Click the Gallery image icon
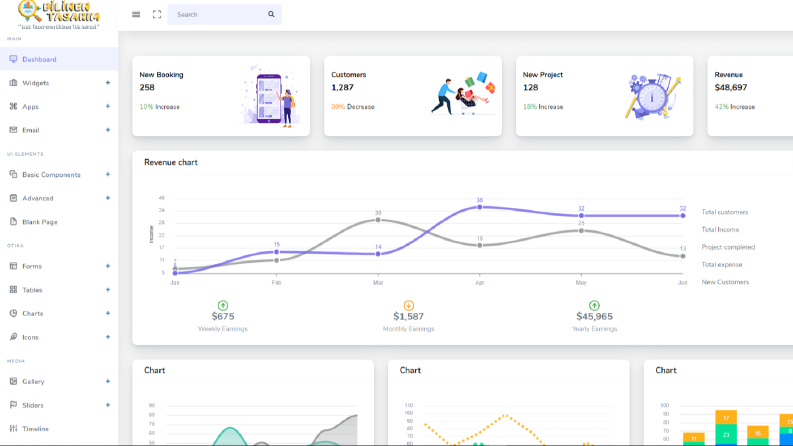Screen dimensions: 793x446 click(13, 381)
